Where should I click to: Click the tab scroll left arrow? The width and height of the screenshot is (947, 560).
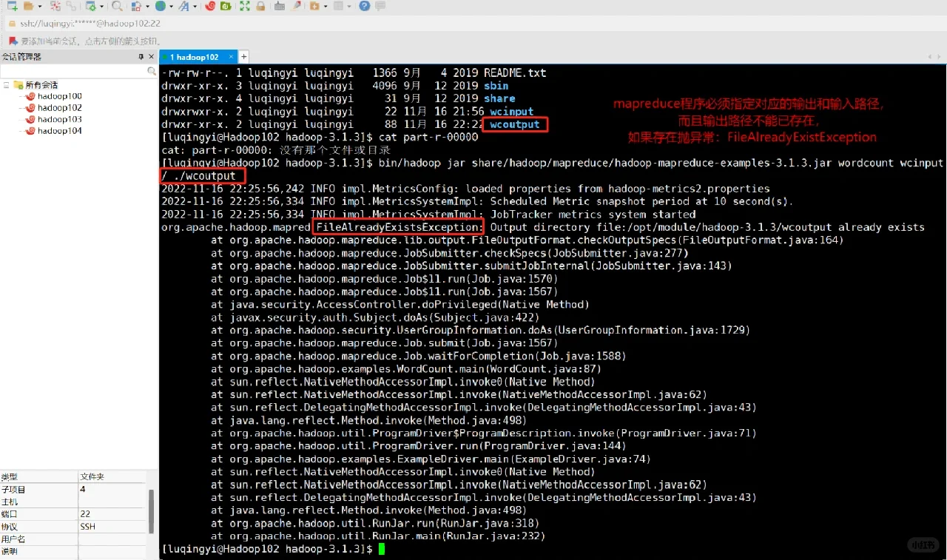[930, 57]
